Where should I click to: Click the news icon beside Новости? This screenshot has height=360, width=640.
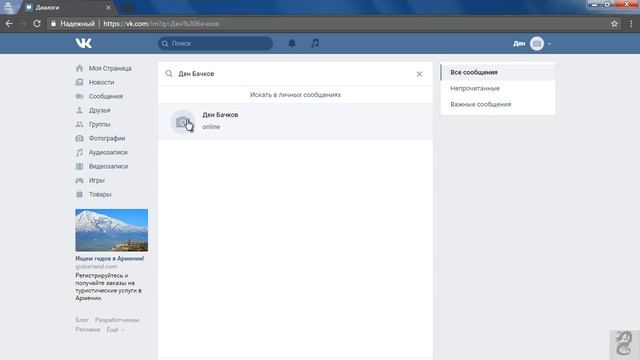(x=80, y=82)
